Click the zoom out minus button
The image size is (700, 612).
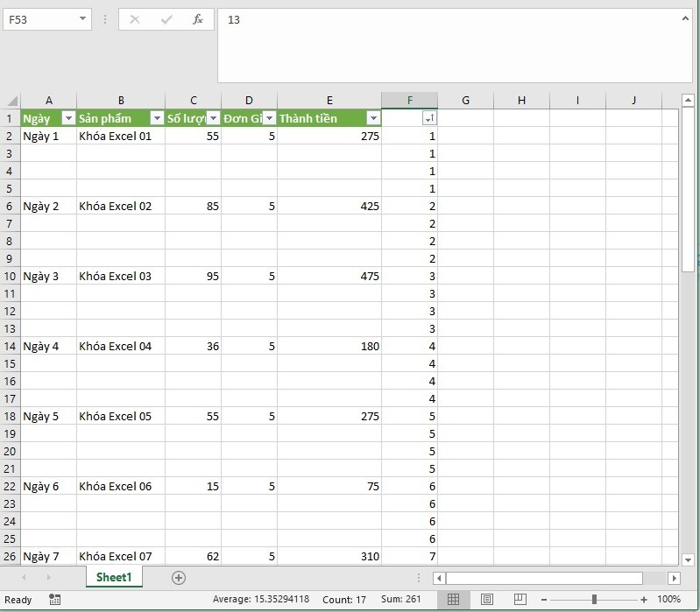click(544, 600)
